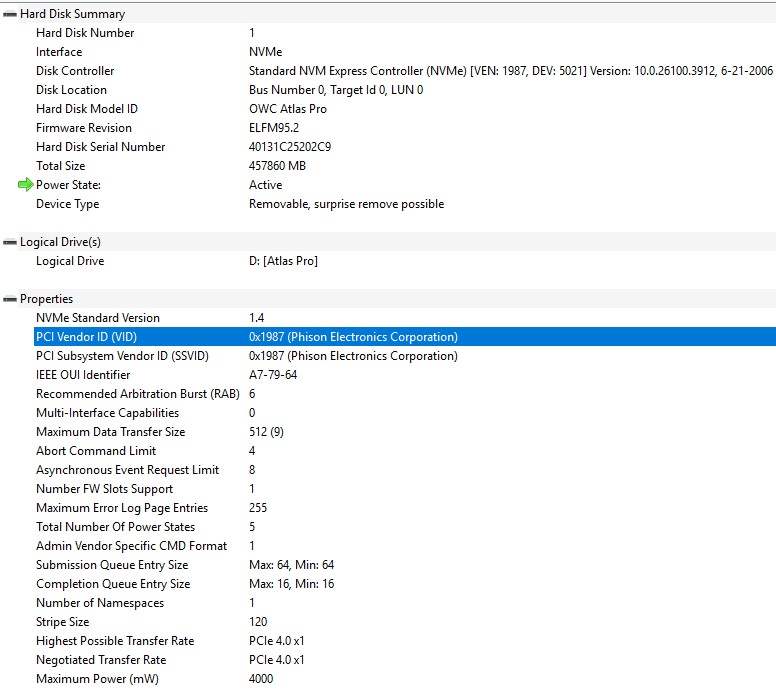This screenshot has height=694, width=776.
Task: Select the Recommended Arbitration Burst (RAB) row
Action: point(405,394)
